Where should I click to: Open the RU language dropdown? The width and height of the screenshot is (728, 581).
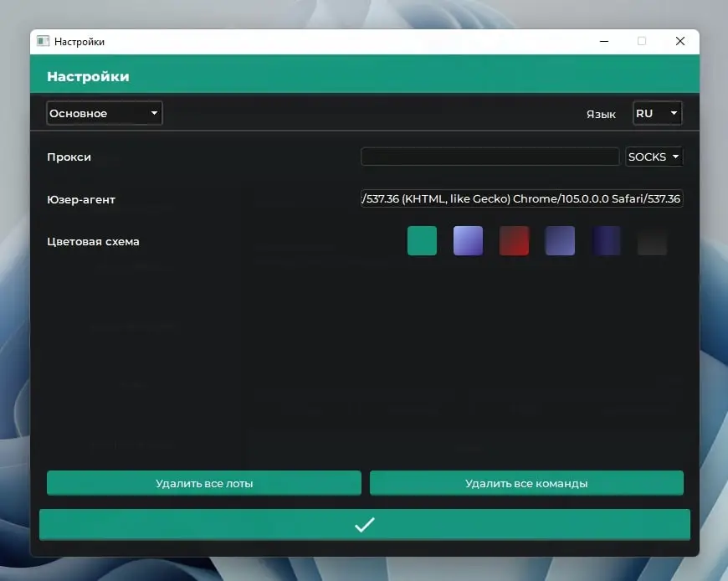click(x=657, y=113)
